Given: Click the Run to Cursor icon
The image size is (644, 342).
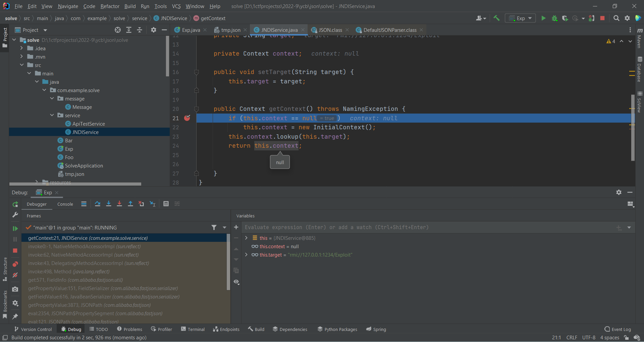Looking at the screenshot, I should (153, 204).
